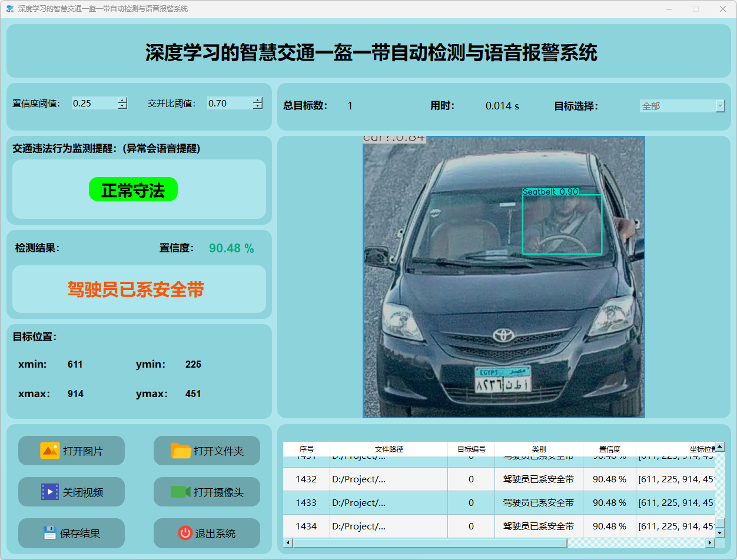Open the 打开图片 button
737x560 pixels.
71,451
